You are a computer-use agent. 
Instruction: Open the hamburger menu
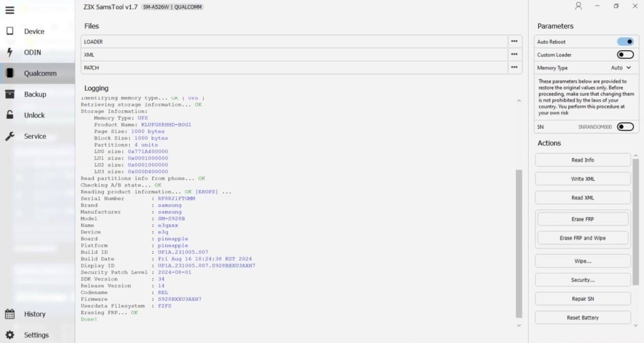[10, 10]
